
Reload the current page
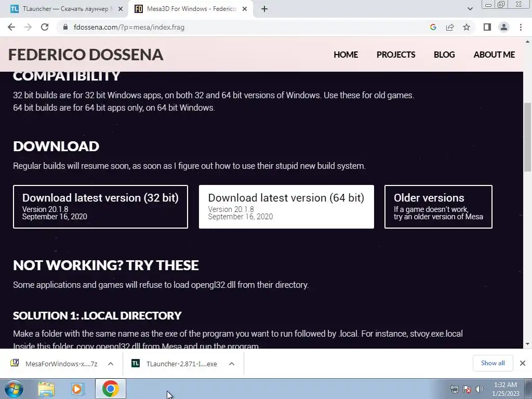click(45, 27)
